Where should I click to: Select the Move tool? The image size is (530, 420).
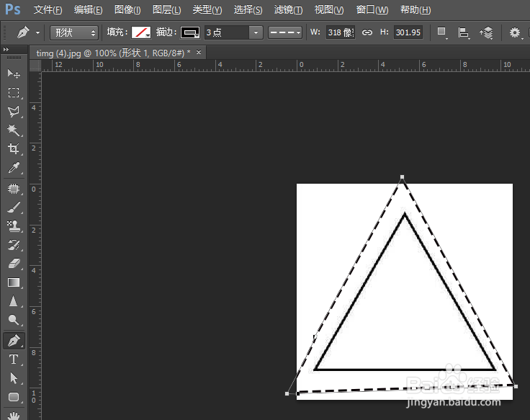point(14,73)
